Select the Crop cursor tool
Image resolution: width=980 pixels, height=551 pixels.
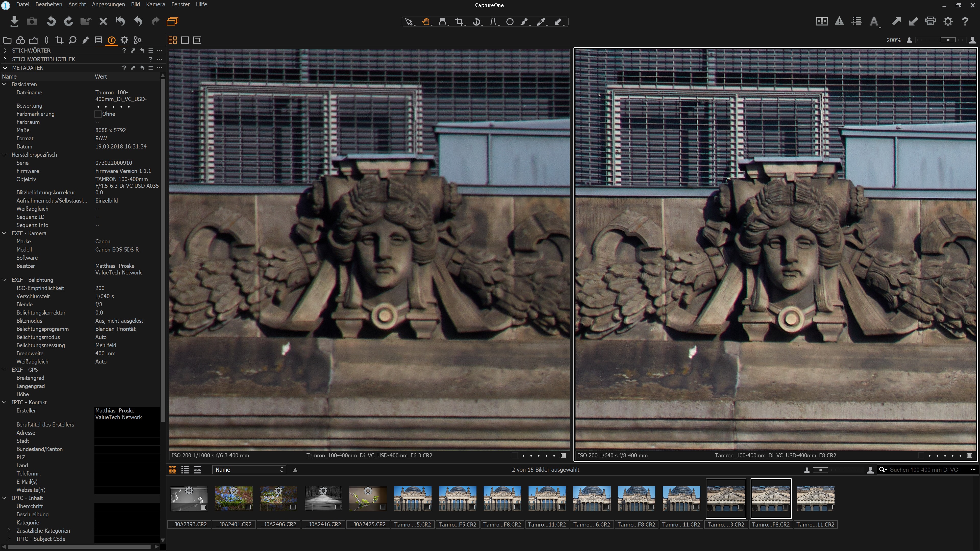(x=459, y=22)
